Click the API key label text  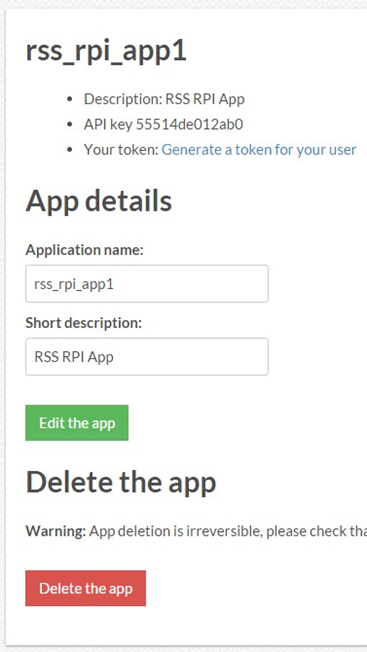(108, 124)
